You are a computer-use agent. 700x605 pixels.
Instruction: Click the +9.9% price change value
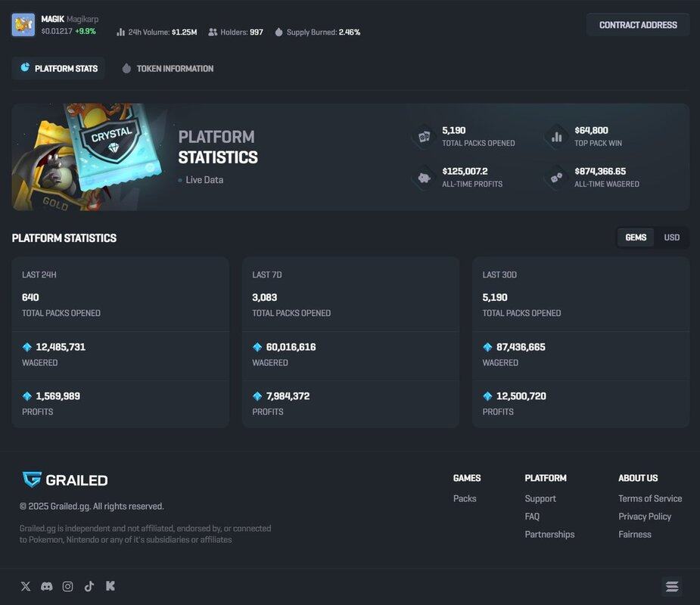[x=86, y=31]
